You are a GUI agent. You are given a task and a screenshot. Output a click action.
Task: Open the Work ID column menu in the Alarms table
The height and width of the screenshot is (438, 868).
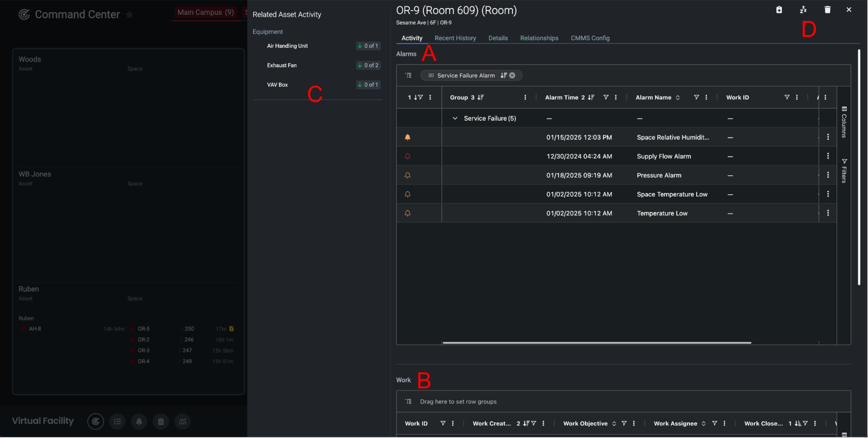pyautogui.click(x=797, y=98)
